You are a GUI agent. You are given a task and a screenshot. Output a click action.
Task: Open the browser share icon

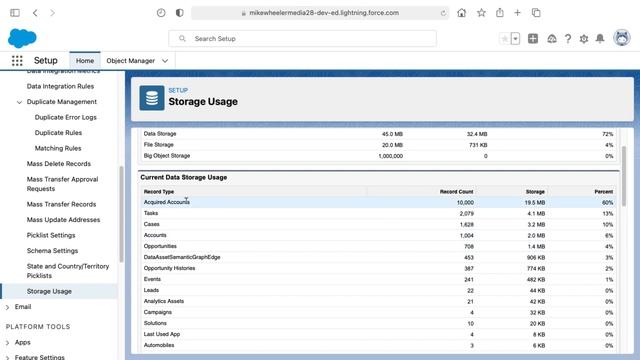(500, 13)
